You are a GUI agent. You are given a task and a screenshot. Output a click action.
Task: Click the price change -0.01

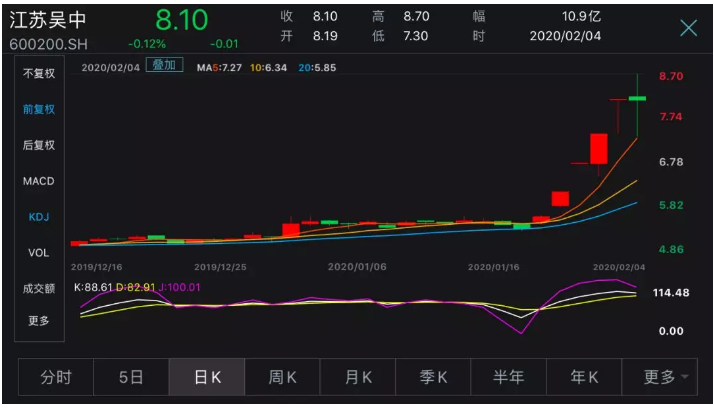point(224,44)
